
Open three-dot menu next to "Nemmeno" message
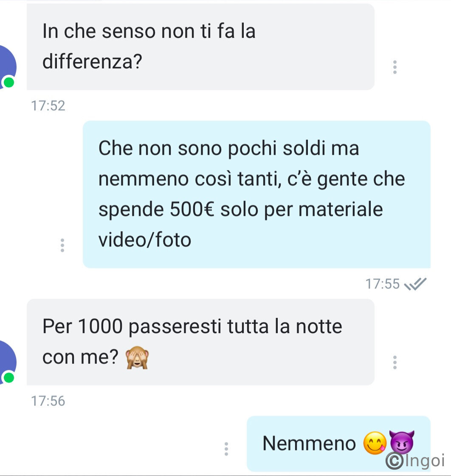pyautogui.click(x=226, y=449)
